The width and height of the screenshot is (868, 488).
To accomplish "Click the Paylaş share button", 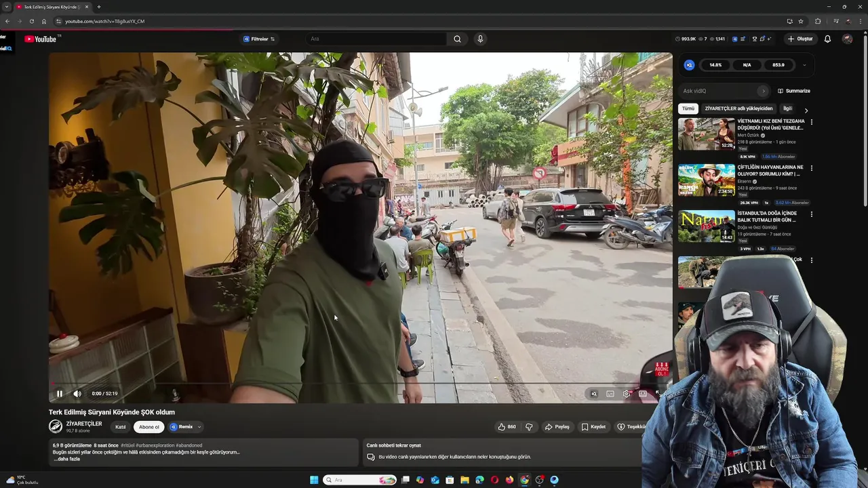I will pos(557,427).
